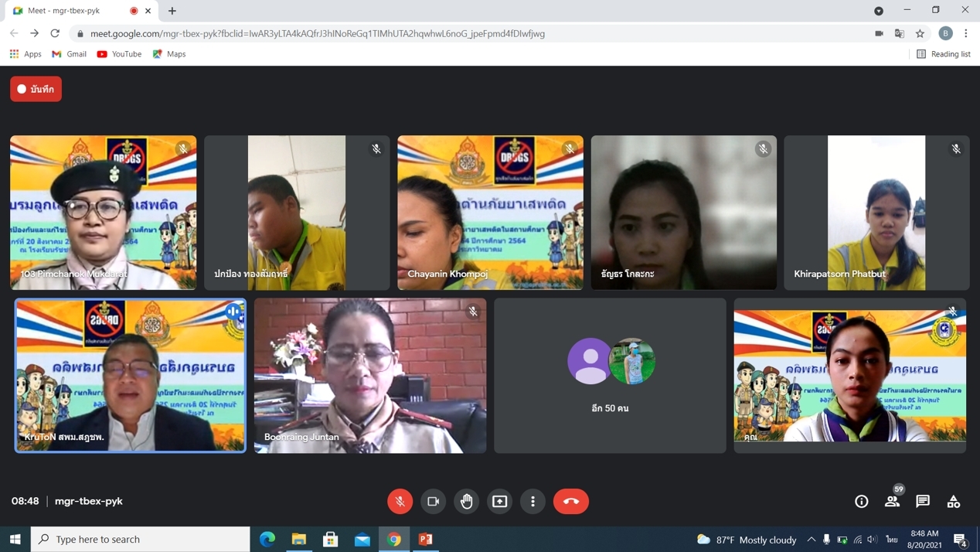Switch to the Meet - mgr-tbex-pyk tab
The width and height of the screenshot is (980, 552).
coord(73,11)
